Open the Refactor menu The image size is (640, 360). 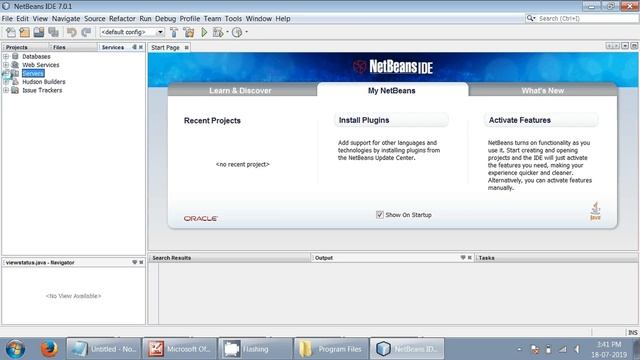[122, 19]
